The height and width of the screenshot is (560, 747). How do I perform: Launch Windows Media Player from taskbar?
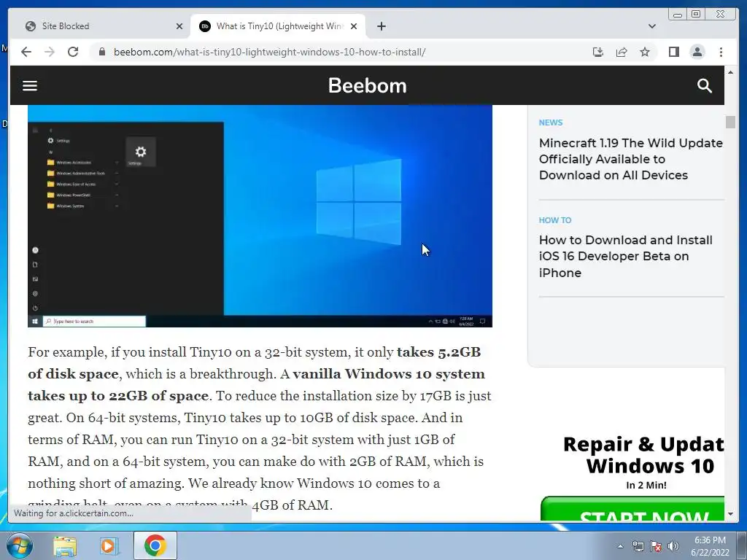point(109,545)
